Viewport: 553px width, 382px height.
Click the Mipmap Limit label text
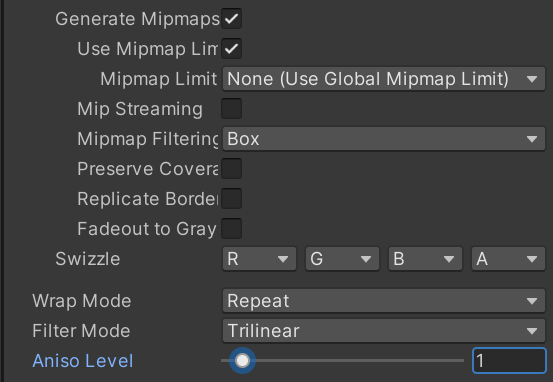(159, 79)
